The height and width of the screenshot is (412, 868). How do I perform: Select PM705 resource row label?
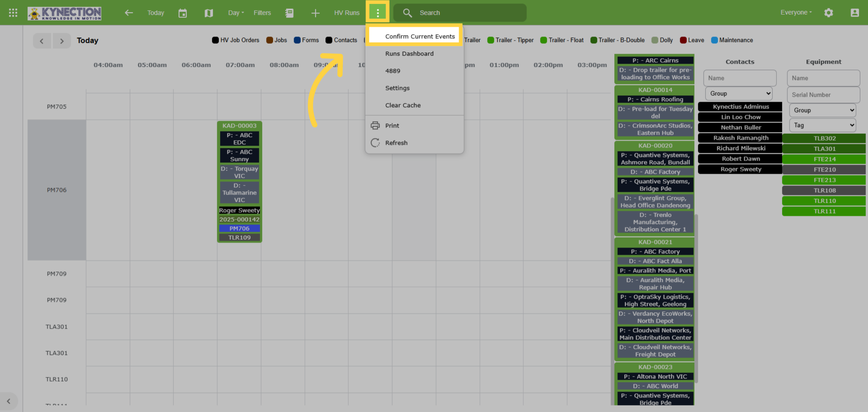point(57,107)
